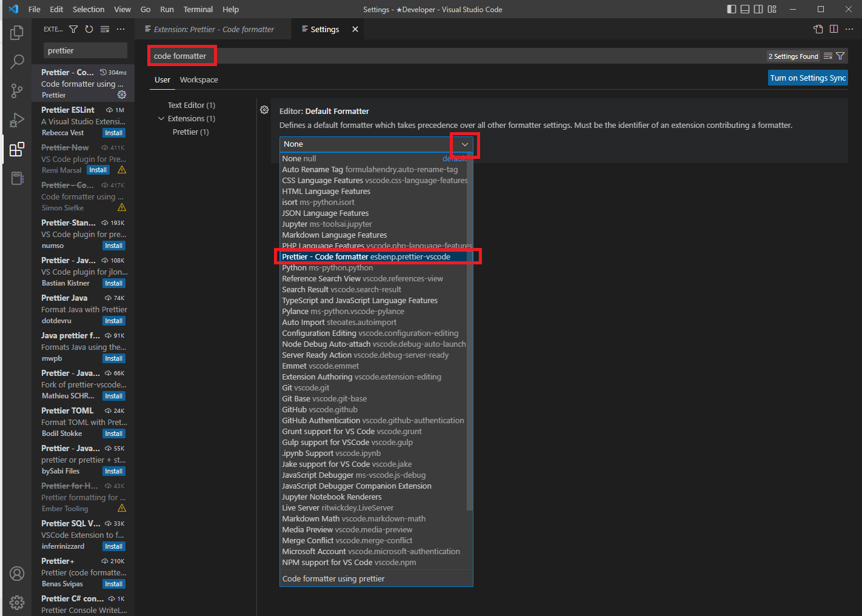Image resolution: width=862 pixels, height=616 pixels.
Task: Open Settings JSON file icon
Action: 818,29
